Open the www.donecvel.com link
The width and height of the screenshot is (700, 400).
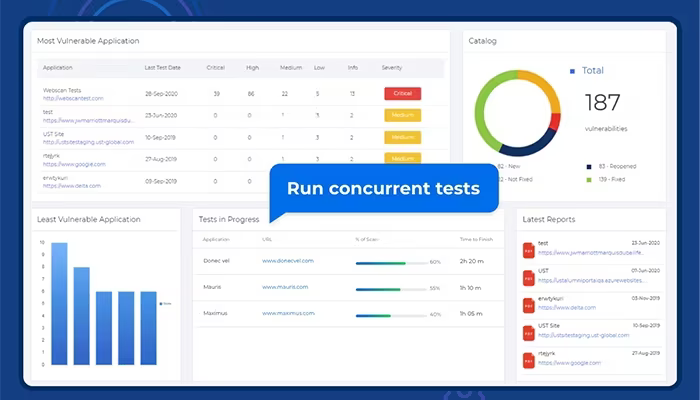click(x=288, y=261)
